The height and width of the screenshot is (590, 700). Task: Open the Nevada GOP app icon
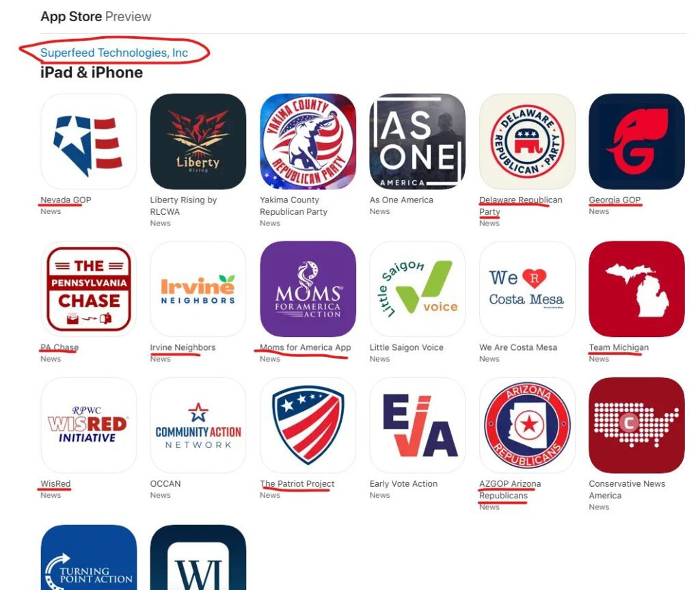pos(88,141)
